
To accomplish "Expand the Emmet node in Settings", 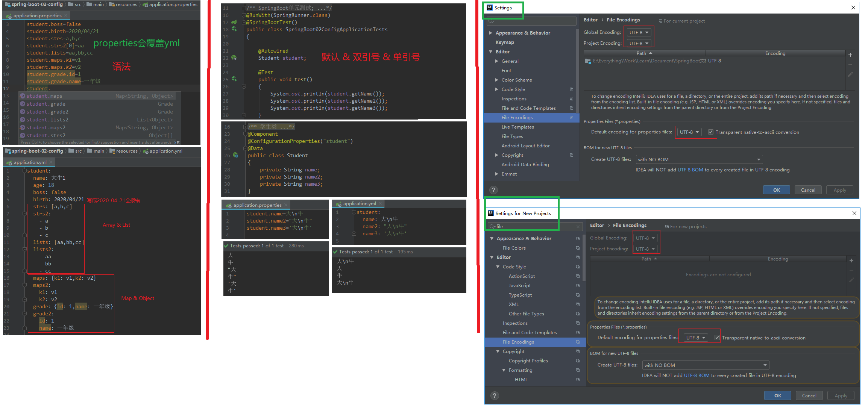I will 496,174.
